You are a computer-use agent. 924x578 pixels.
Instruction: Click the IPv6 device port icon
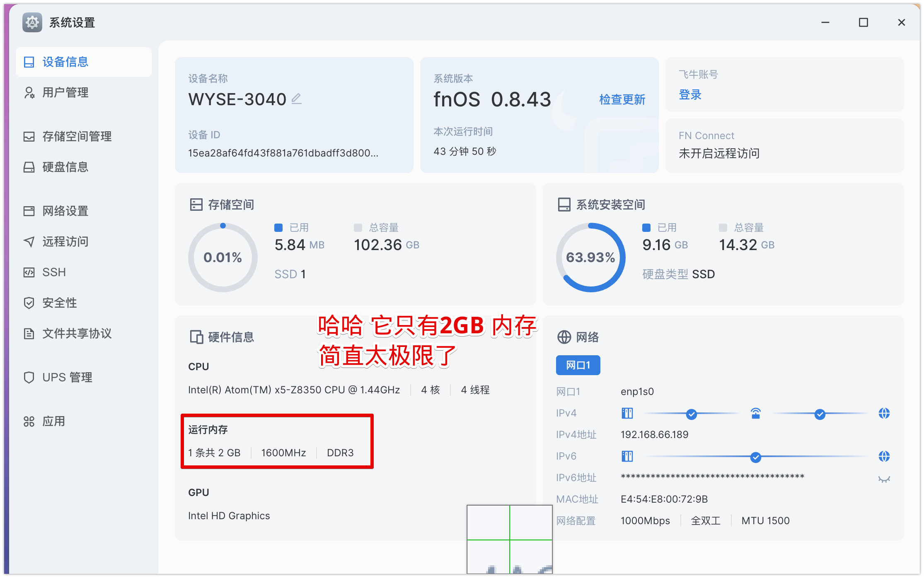tap(627, 456)
